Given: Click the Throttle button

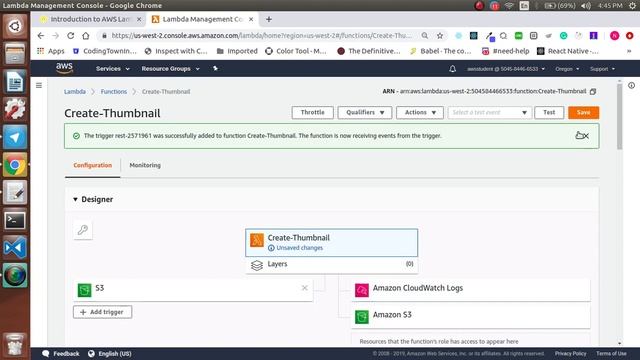Looking at the screenshot, I should [312, 112].
